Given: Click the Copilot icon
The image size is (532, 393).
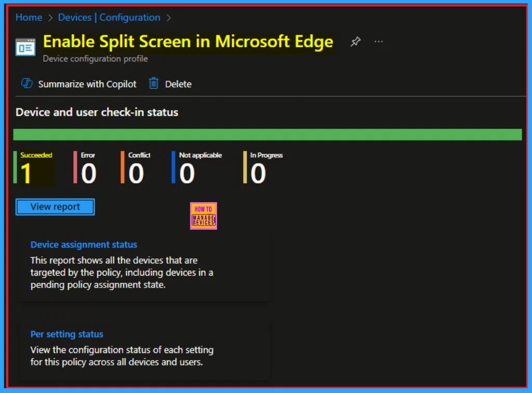Looking at the screenshot, I should pos(27,83).
